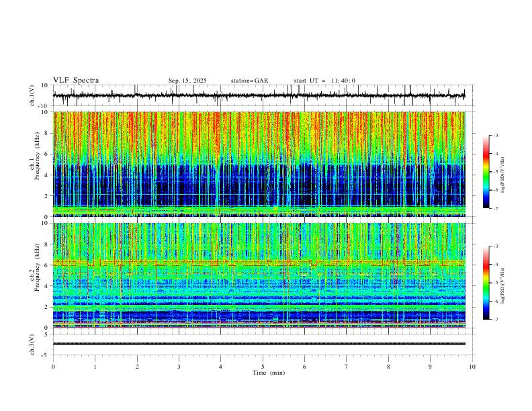Image resolution: width=532 pixels, height=411 pixels.
Task: Click the time axis tick label "2"
Action: (x=137, y=367)
